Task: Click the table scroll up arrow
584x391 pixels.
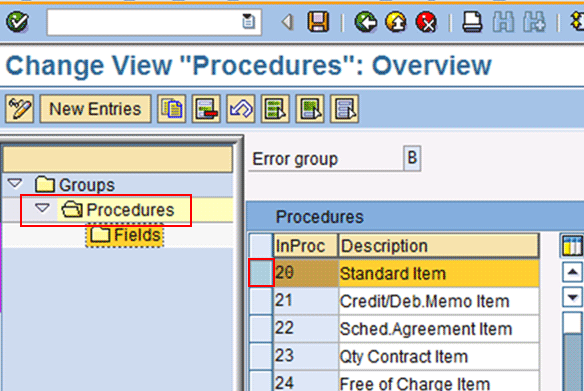Action: (572, 272)
